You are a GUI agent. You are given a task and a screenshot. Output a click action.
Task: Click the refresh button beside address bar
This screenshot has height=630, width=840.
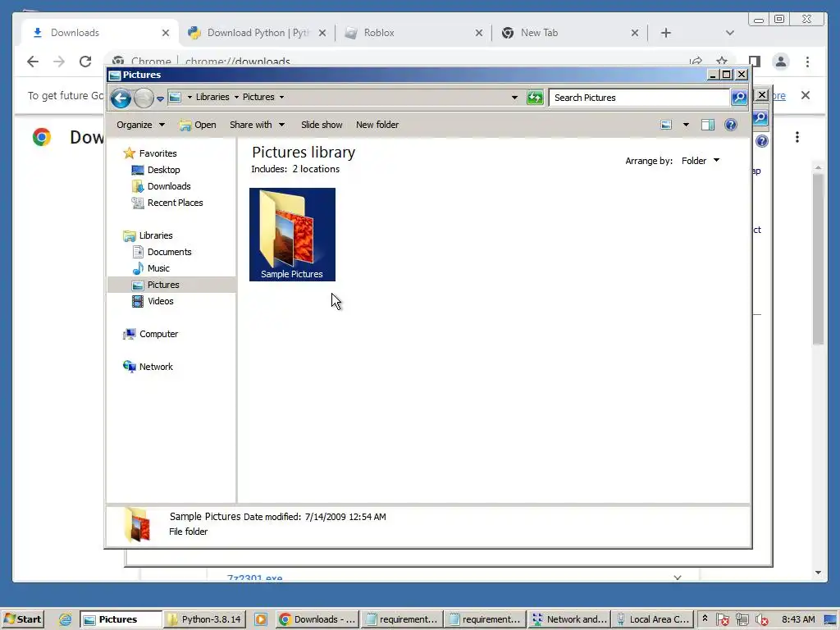coord(535,98)
